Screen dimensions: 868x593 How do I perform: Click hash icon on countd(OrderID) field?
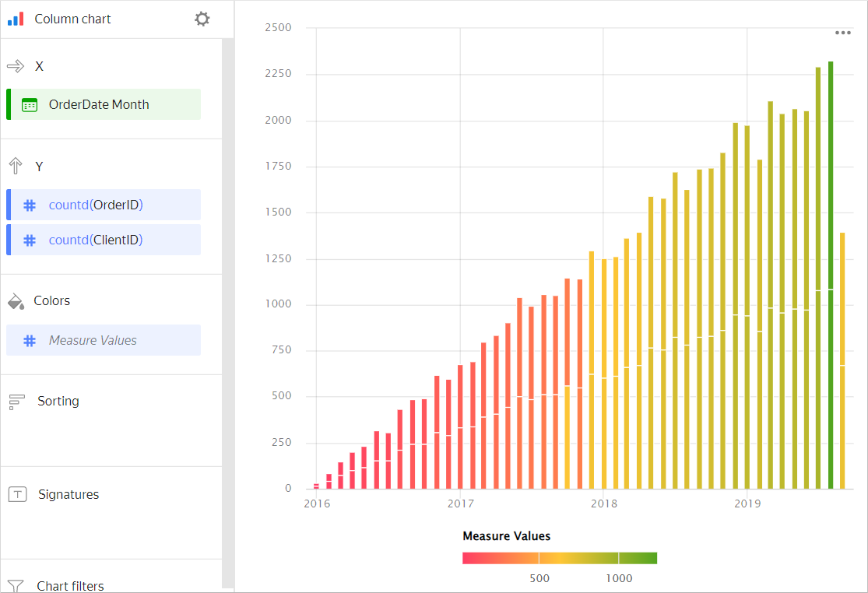[x=30, y=205]
